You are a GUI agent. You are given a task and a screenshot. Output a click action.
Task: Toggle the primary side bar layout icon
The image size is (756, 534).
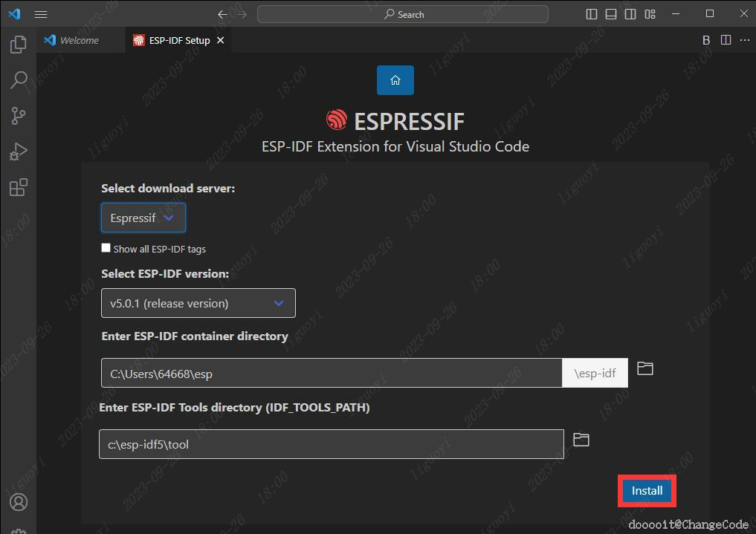pos(592,14)
